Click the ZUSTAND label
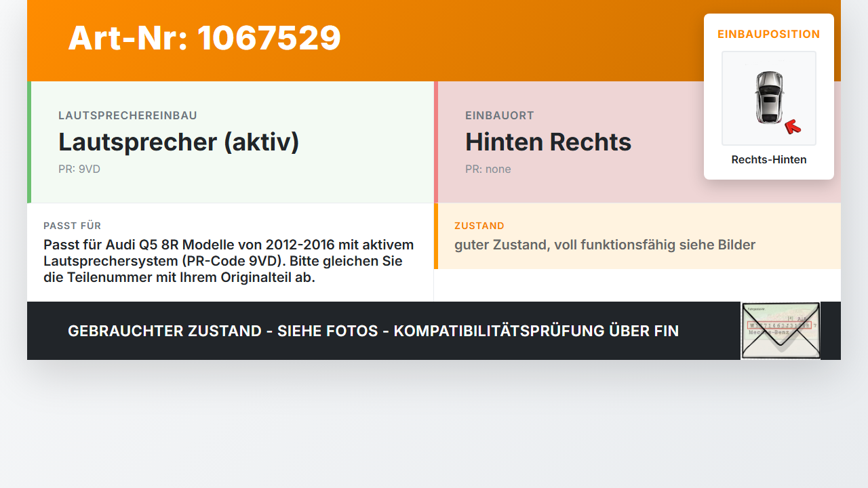The width and height of the screenshot is (868, 488). pos(479,226)
